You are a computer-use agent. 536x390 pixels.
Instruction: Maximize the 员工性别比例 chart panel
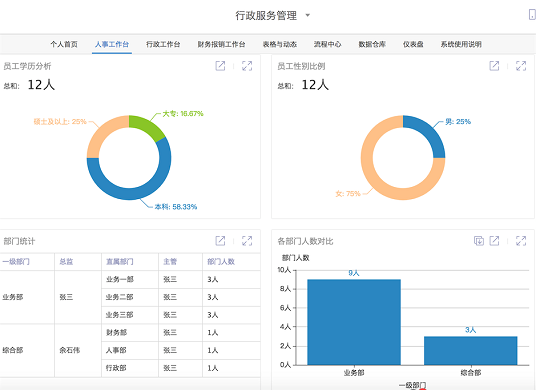tap(521, 66)
